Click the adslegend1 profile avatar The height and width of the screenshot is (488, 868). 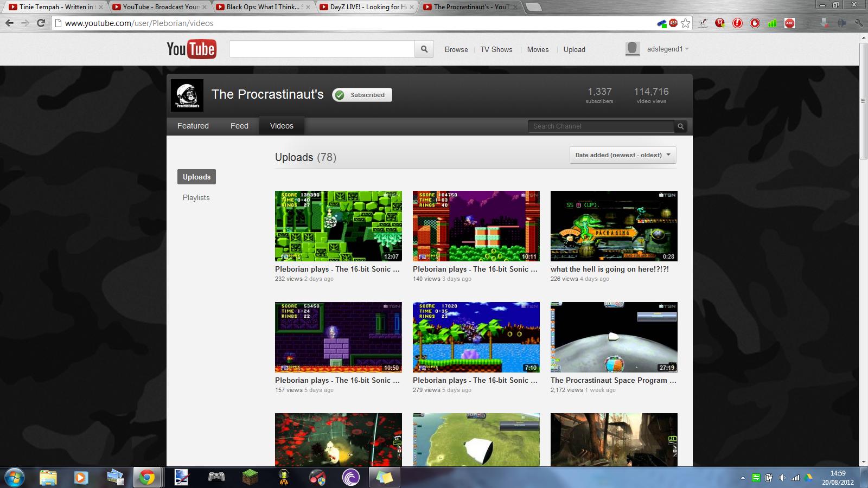point(633,49)
